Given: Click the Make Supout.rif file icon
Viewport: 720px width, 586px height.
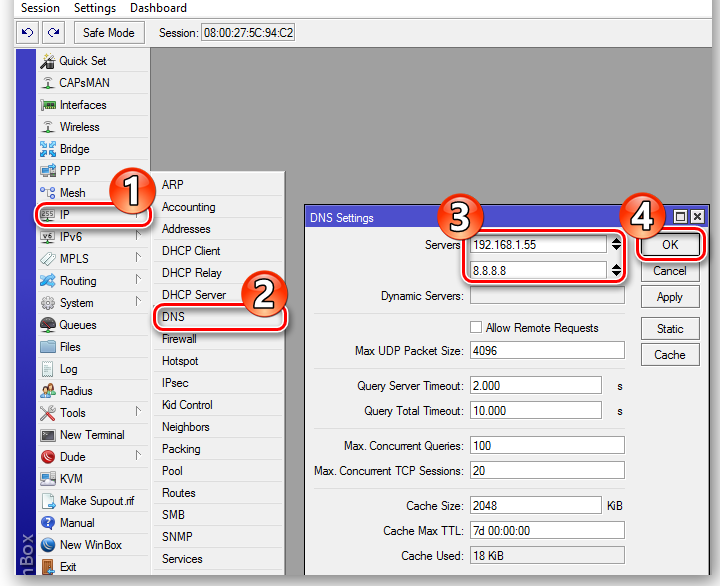Looking at the screenshot, I should pos(48,501).
